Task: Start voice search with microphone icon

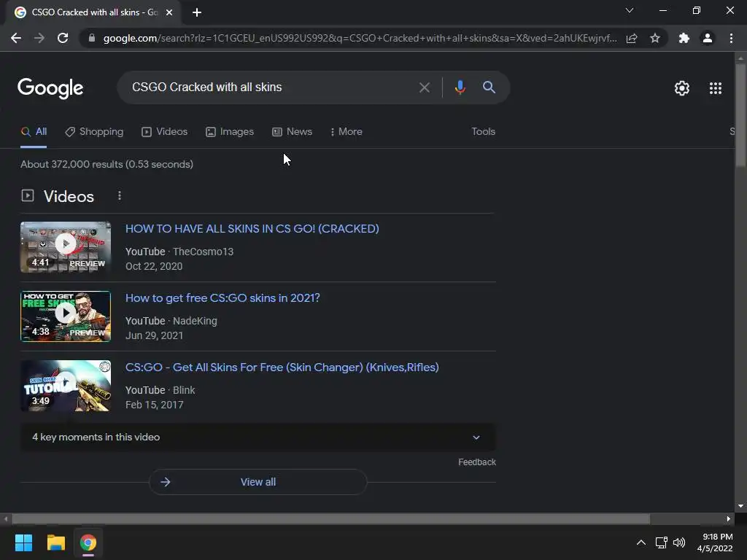Action: click(x=460, y=87)
